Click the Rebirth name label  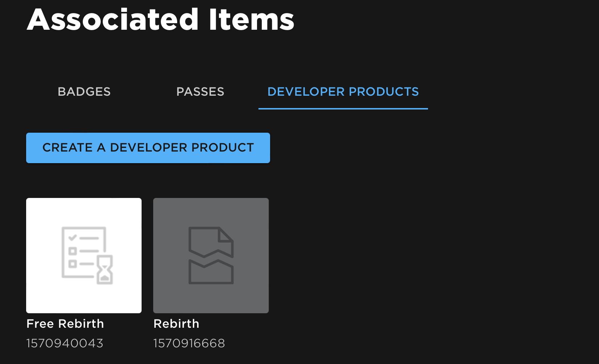pos(176,324)
